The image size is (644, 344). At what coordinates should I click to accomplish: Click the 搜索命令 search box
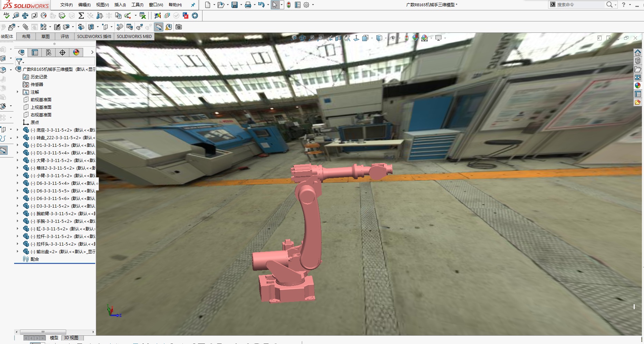coord(581,4)
